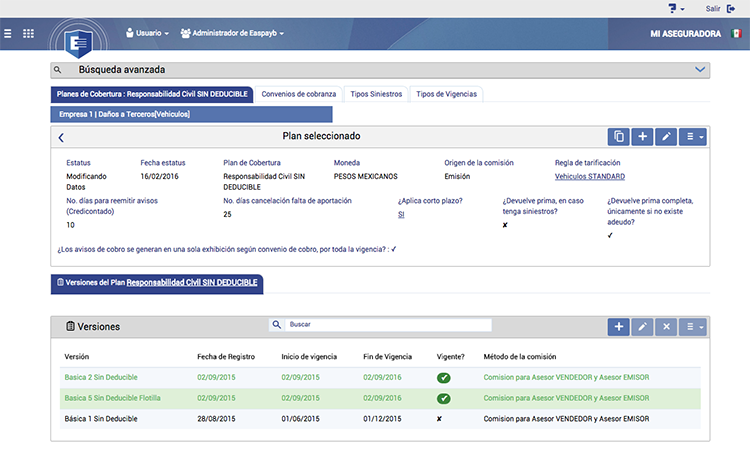This screenshot has width=750, height=461.
Task: Click 01/12/2015 end date cell
Action: [x=382, y=419]
